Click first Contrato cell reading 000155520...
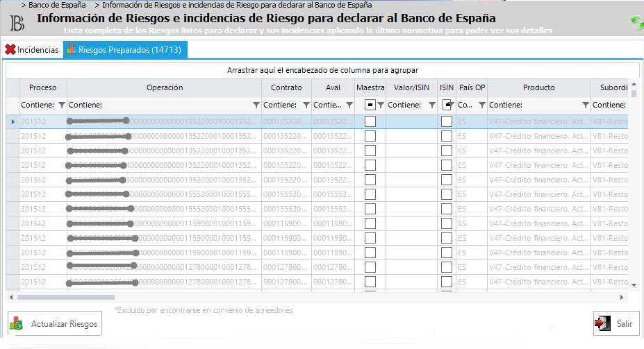This screenshot has width=644, height=349. pos(286,194)
